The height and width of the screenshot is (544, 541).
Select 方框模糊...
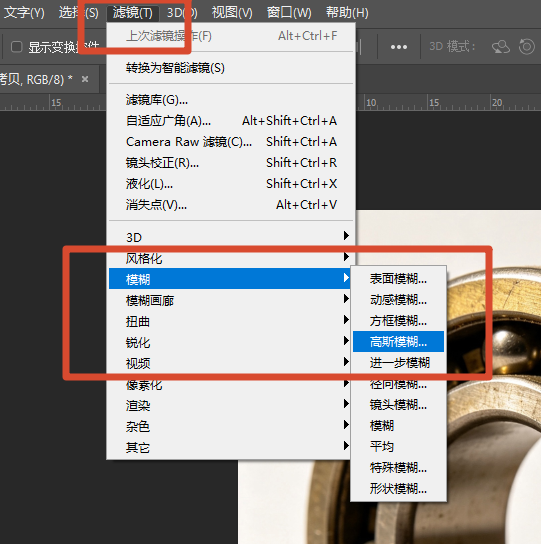[x=398, y=321]
